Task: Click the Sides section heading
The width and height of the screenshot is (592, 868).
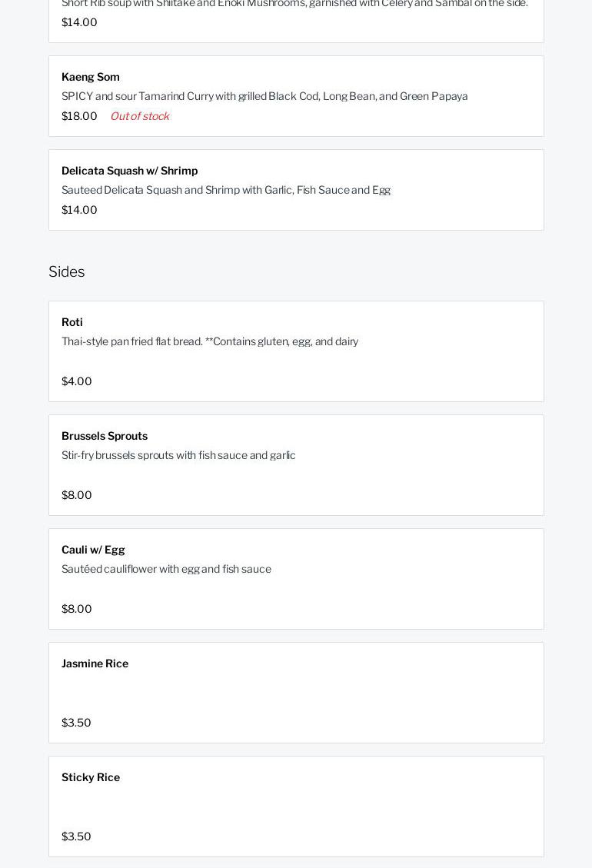Action: (x=67, y=271)
